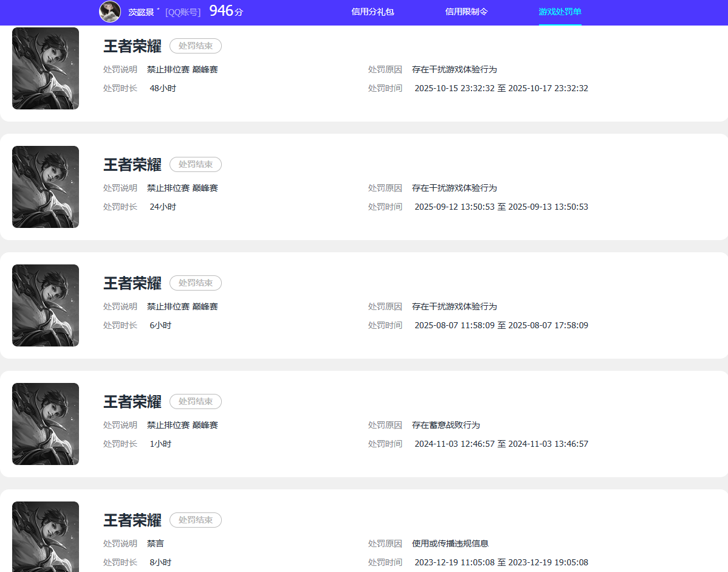Select 王者荣耀 title of the 禁言 penalty
Image resolution: width=728 pixels, height=572 pixels.
pos(132,520)
